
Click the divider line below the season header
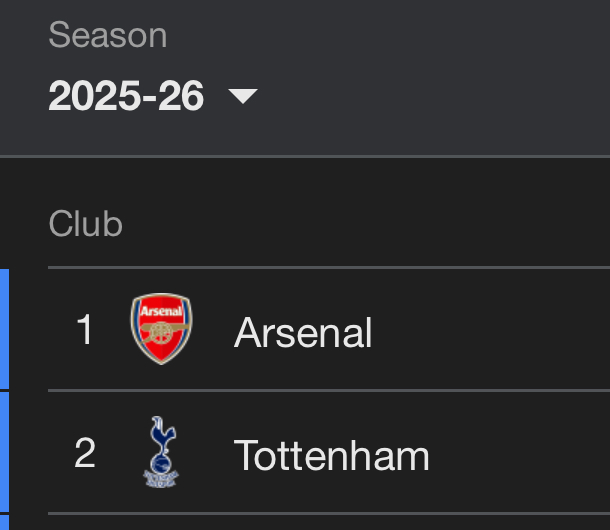[305, 156]
